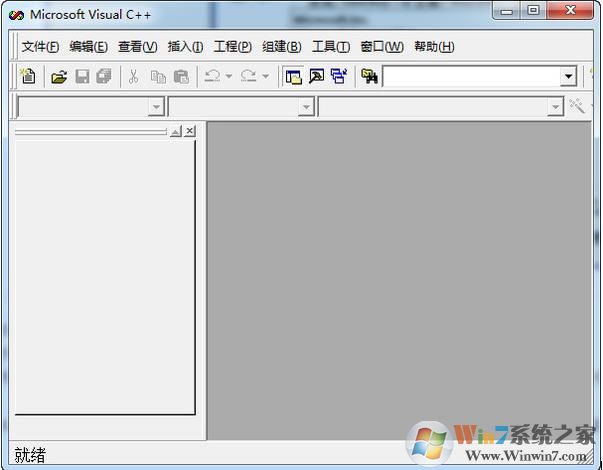Open the 文件(F) menu
The image size is (603, 470).
click(40, 47)
